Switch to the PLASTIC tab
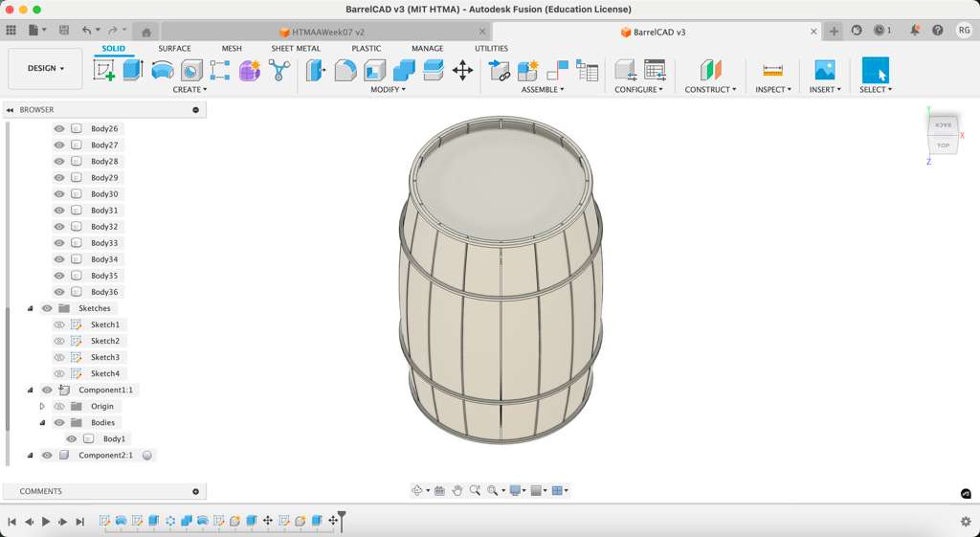980x537 pixels. [x=367, y=48]
